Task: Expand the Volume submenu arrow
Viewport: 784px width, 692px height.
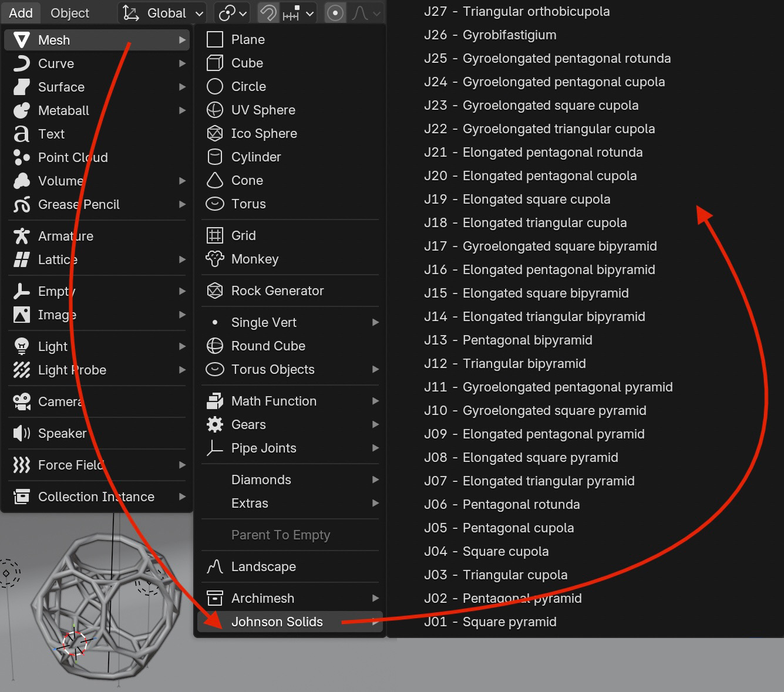Action: (x=182, y=181)
